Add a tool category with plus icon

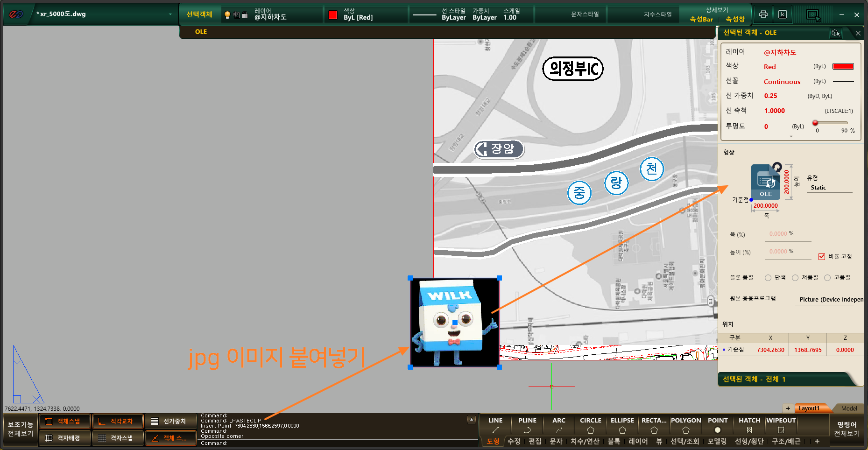(x=817, y=441)
